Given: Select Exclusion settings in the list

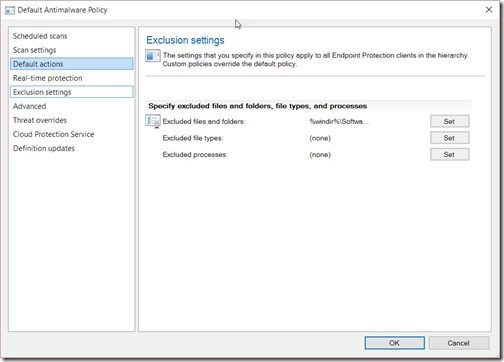Looking at the screenshot, I should (72, 92).
